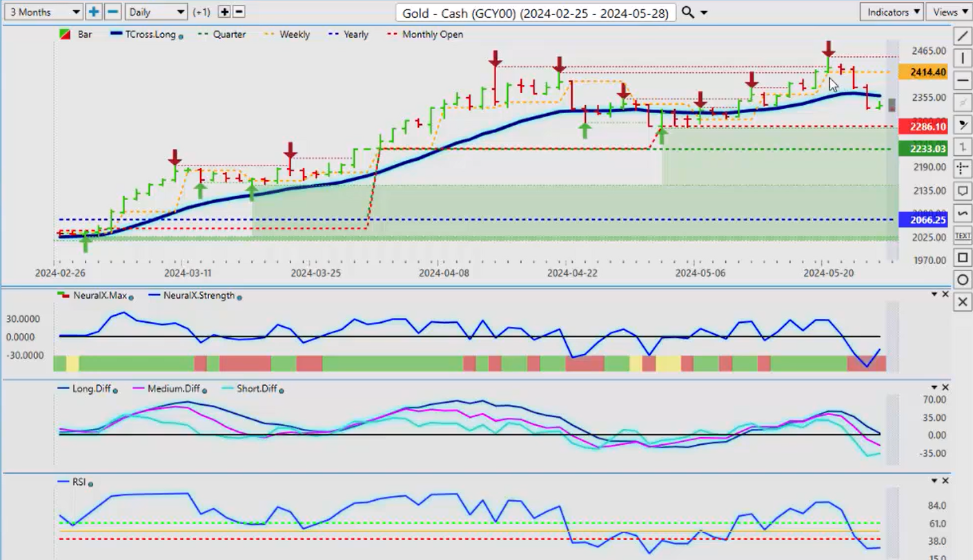Select the comment callout tool
Screen dimensions: 973x560
(963, 191)
